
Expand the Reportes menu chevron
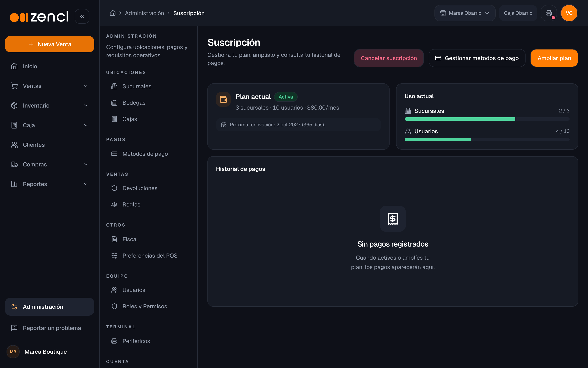[86, 184]
